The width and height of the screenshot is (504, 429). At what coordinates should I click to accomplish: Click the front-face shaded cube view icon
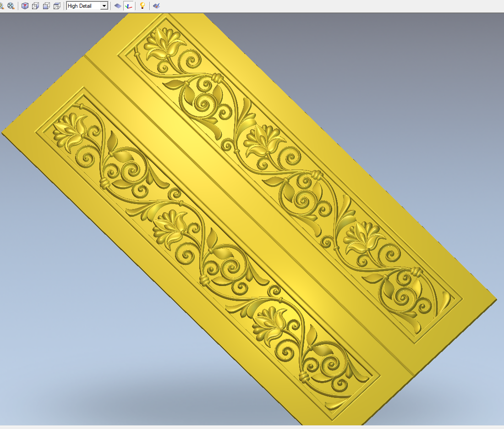(46, 6)
